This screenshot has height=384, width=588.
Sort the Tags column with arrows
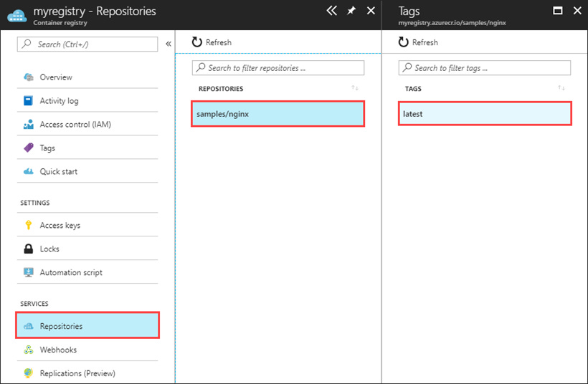[x=561, y=88]
